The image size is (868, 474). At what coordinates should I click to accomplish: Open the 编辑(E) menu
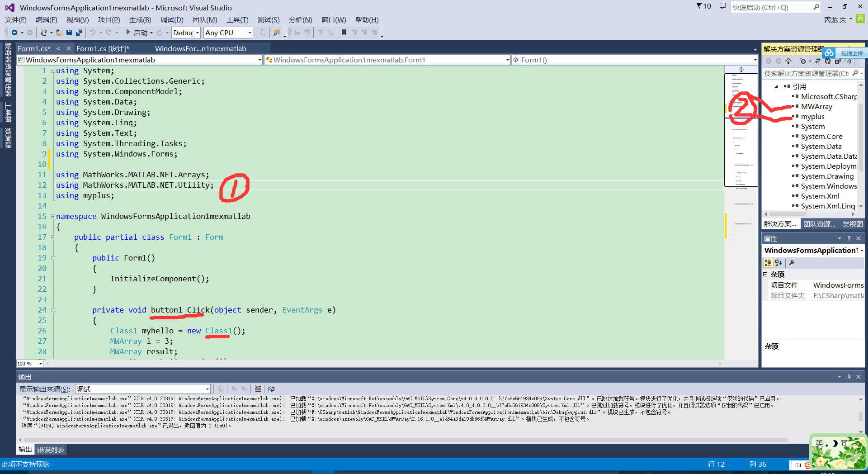(x=46, y=19)
